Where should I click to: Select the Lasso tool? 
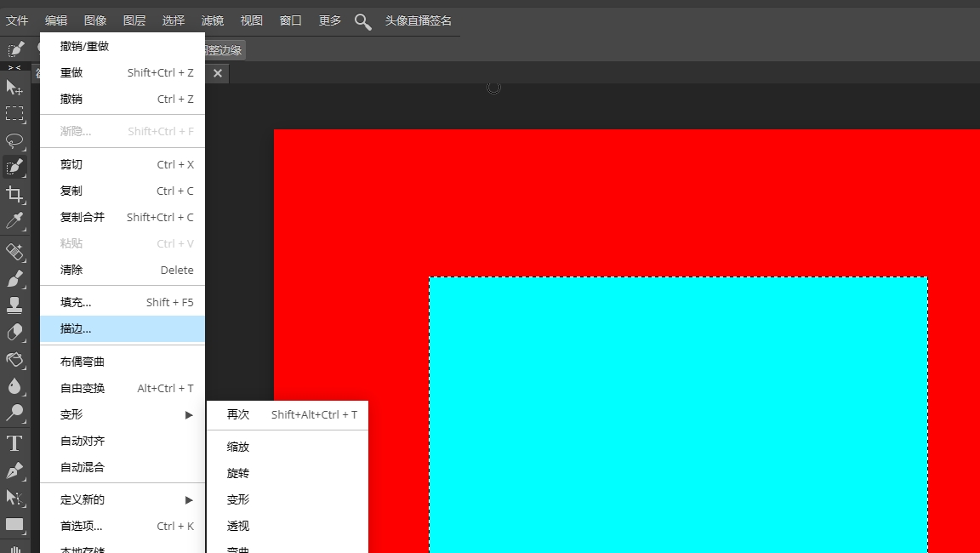pos(13,140)
